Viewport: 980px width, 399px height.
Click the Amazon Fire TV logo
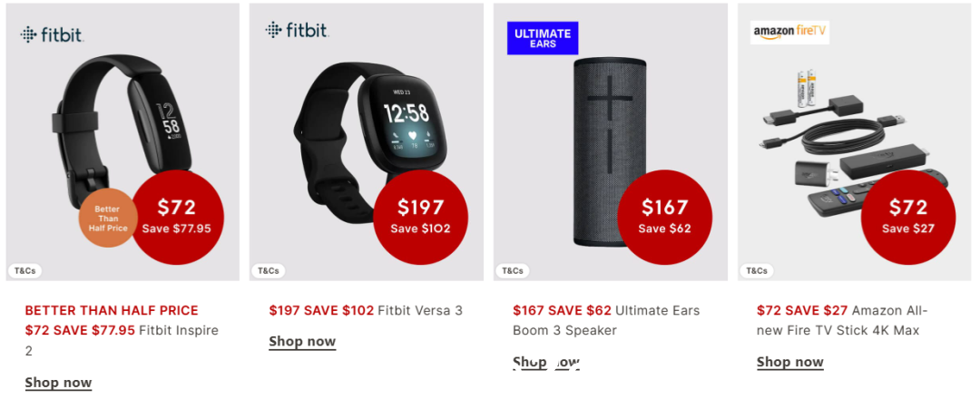(x=789, y=32)
